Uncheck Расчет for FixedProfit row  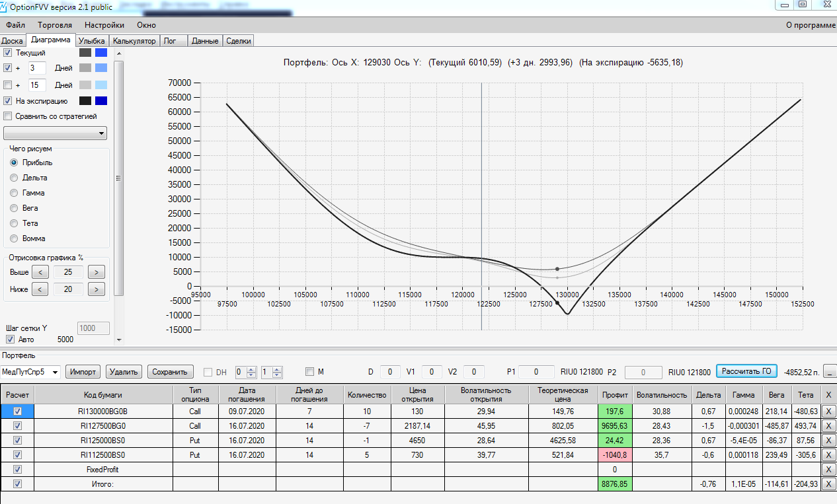pyautogui.click(x=18, y=470)
